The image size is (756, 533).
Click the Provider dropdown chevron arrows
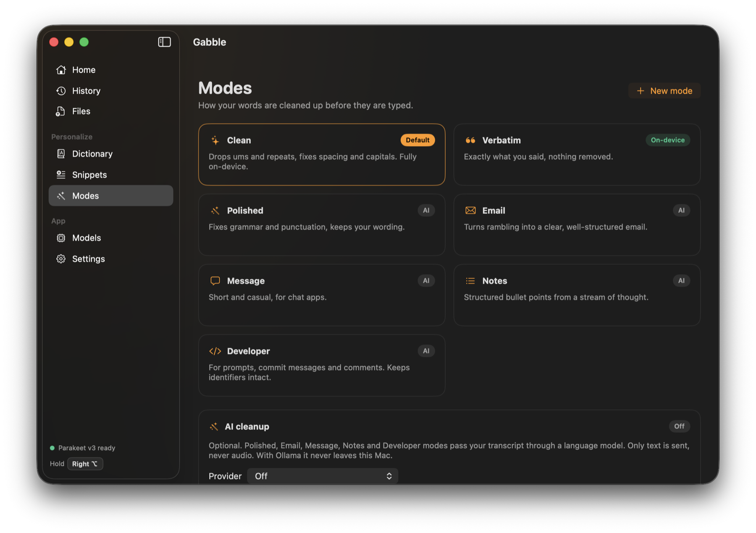click(389, 476)
